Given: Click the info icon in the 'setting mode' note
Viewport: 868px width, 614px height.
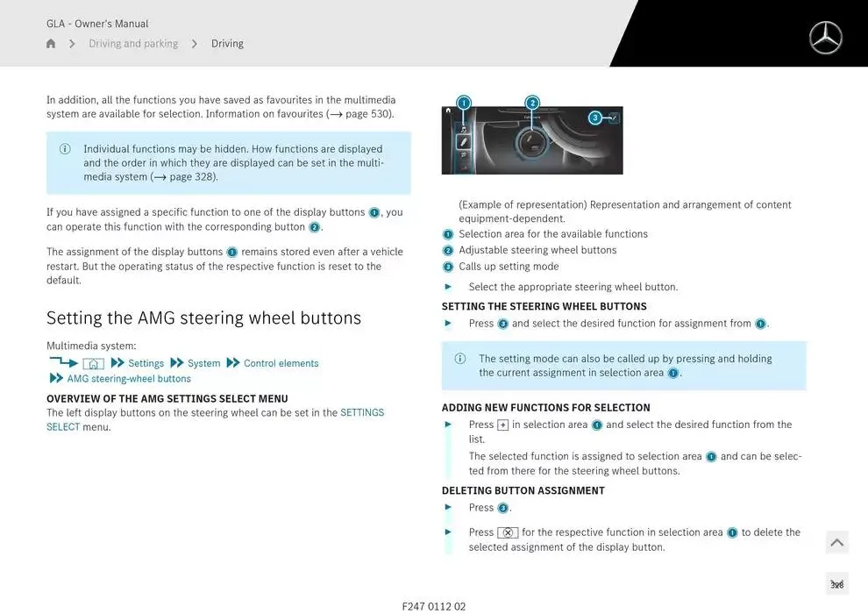Looking at the screenshot, I should (460, 359).
